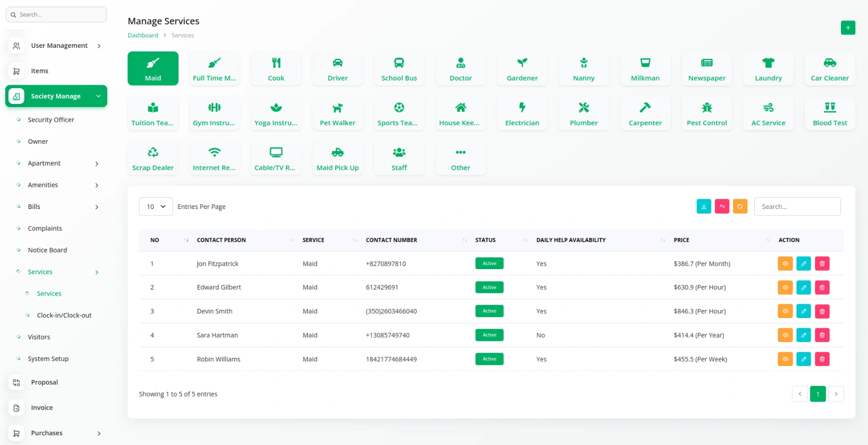Open the Milkman service tile
868x445 pixels.
pos(646,68)
